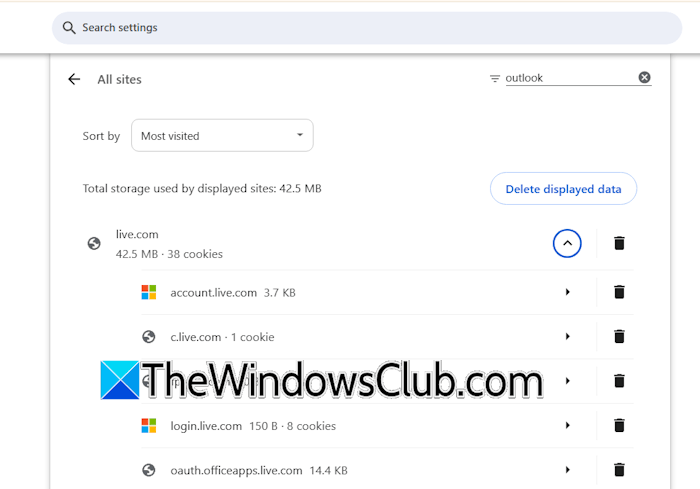Open the Sort by Most visited dropdown
Screen dimensions: 700x489
222,135
